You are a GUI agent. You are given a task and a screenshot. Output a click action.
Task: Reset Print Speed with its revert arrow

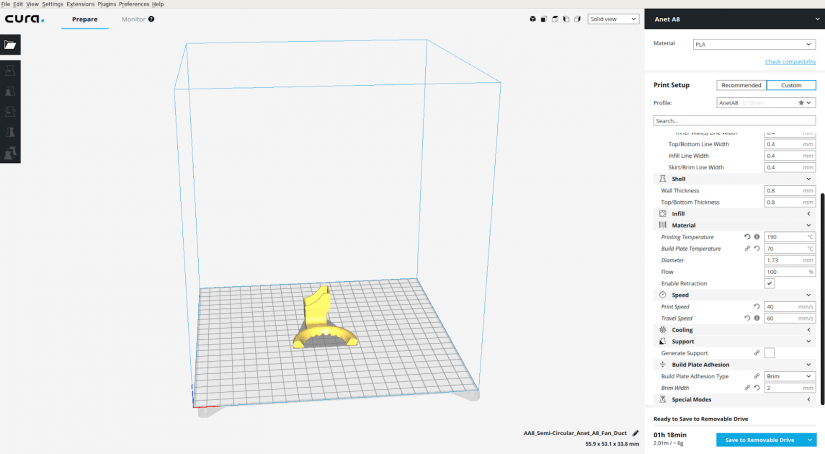pos(757,307)
